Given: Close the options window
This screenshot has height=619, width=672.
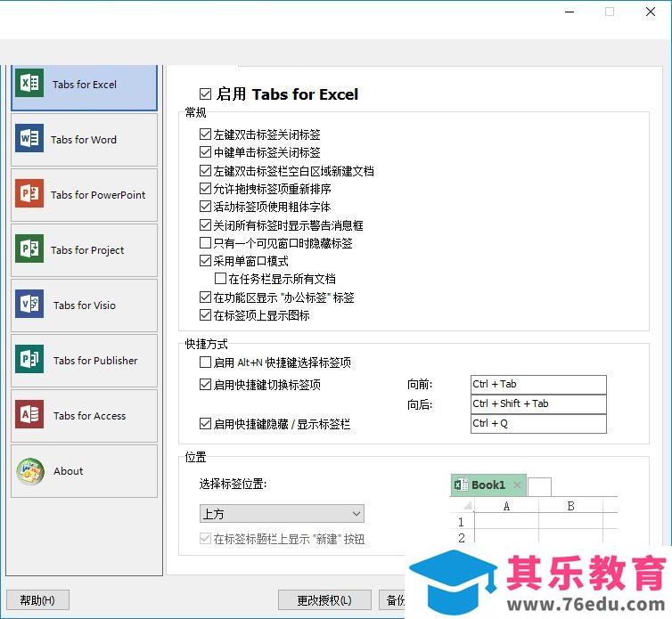Looking at the screenshot, I should coord(650,12).
